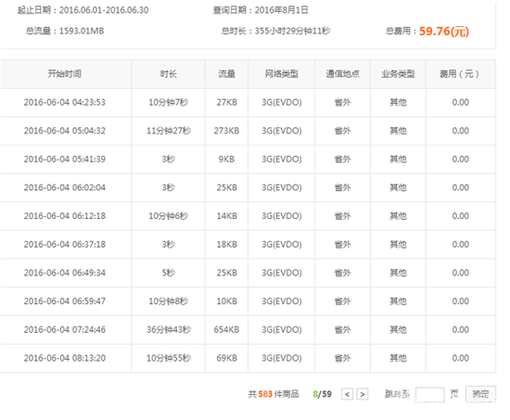Click the row starting 2016-06-04 07:24:46
The height and width of the screenshot is (420, 510).
[248, 329]
